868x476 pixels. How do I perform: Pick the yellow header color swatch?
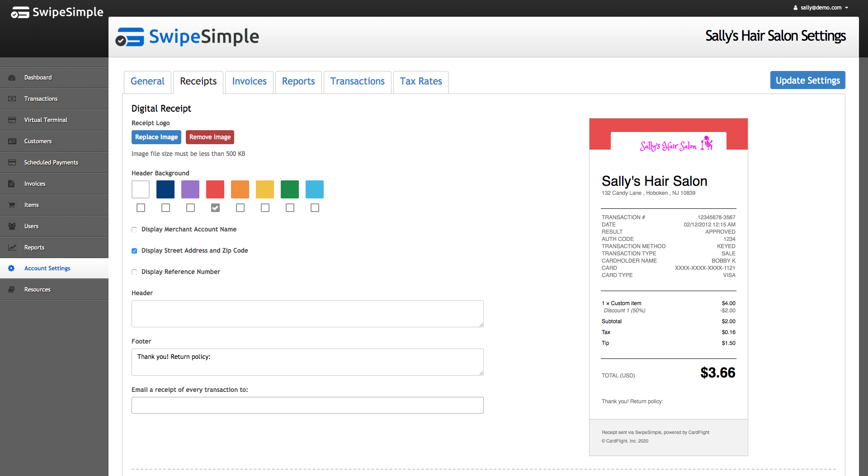(x=265, y=189)
